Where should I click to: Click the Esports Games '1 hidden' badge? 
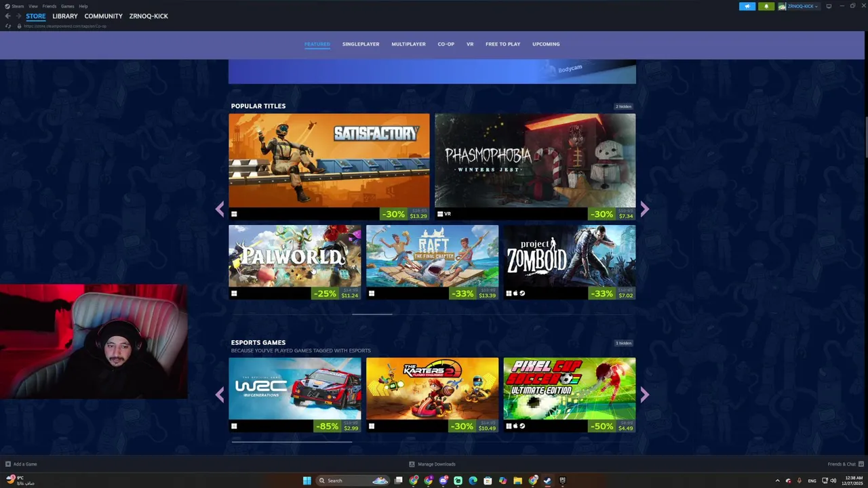point(623,343)
